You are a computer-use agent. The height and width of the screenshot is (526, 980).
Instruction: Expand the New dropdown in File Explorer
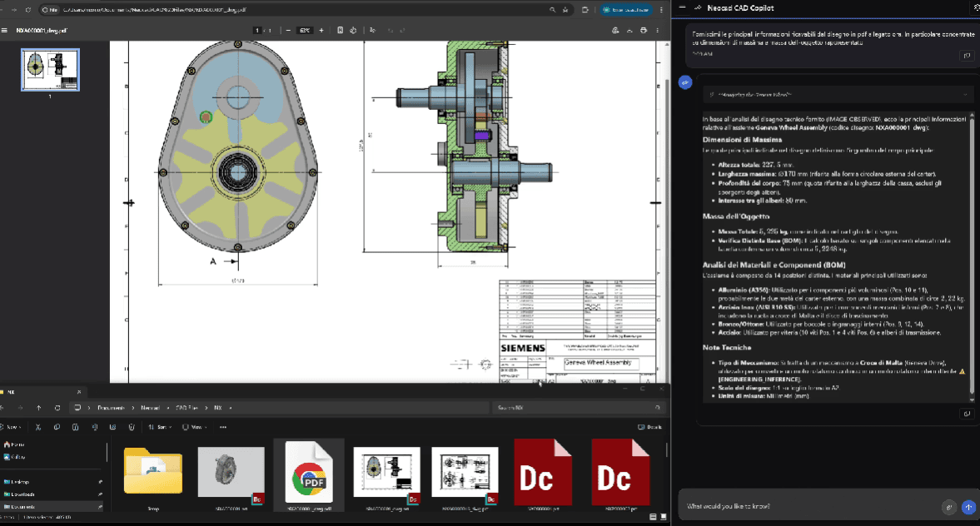click(x=11, y=427)
